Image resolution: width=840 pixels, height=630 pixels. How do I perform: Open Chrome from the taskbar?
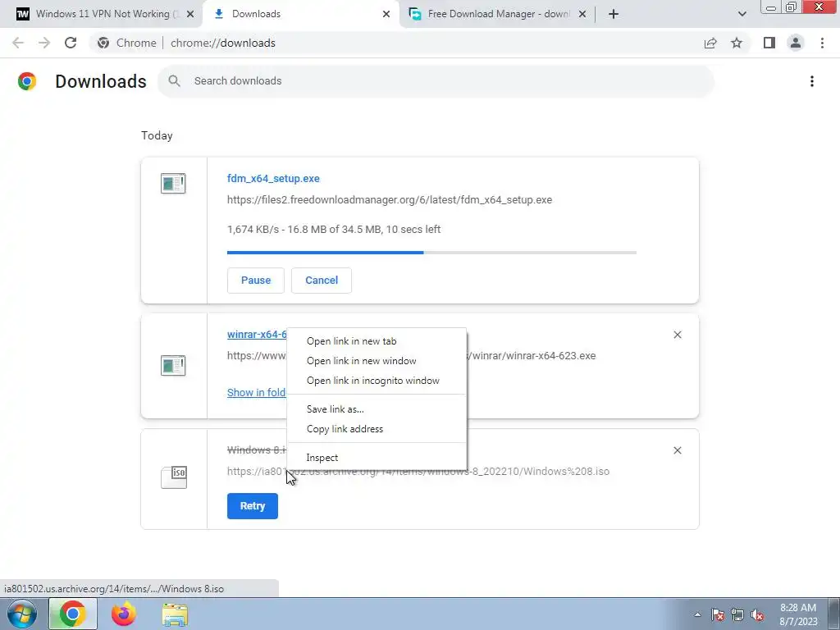click(72, 614)
